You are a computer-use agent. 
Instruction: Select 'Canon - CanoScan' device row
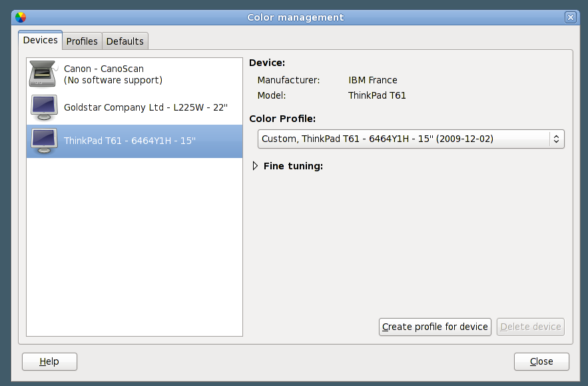coord(135,74)
